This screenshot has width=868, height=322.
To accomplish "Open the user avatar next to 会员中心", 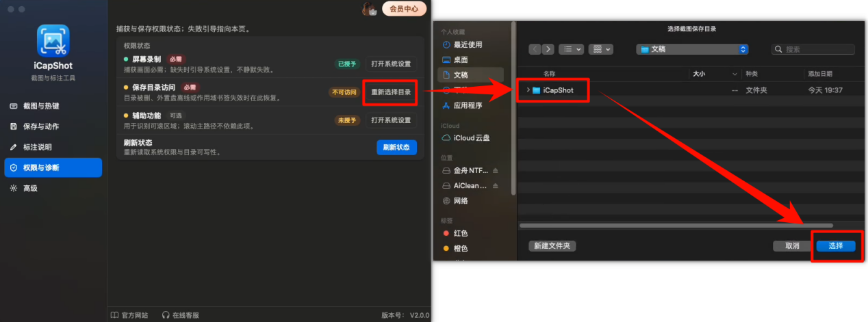I will click(x=368, y=9).
